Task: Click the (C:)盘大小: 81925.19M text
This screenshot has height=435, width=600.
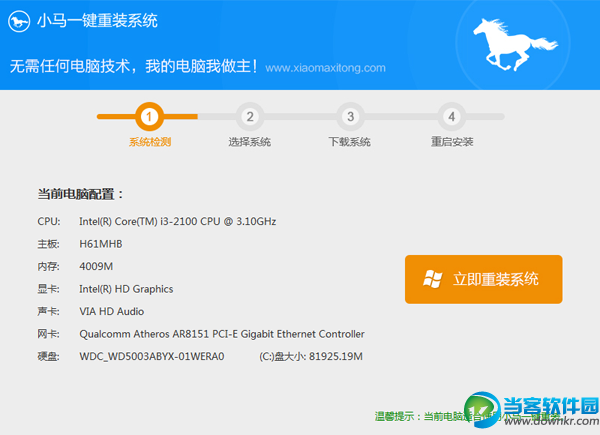Action: tap(311, 357)
